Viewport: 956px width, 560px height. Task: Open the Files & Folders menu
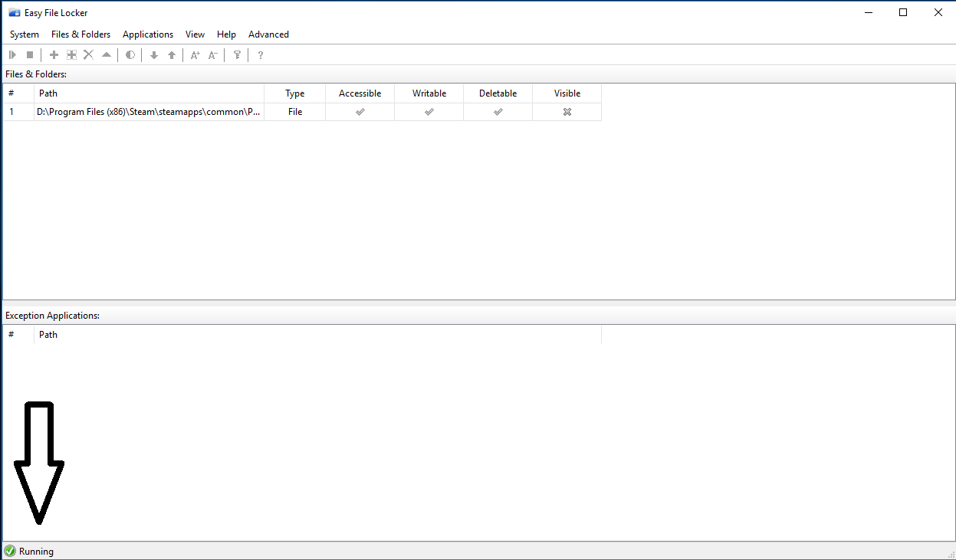(80, 34)
